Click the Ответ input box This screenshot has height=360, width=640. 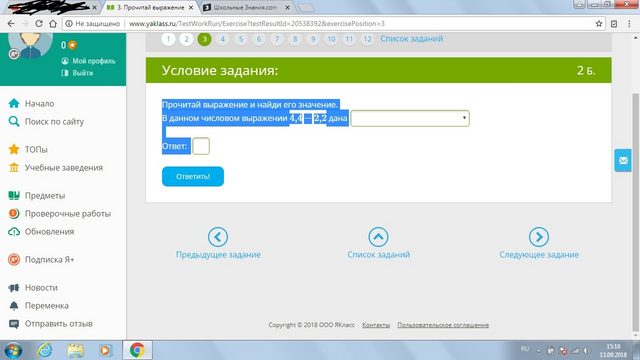[x=201, y=146]
